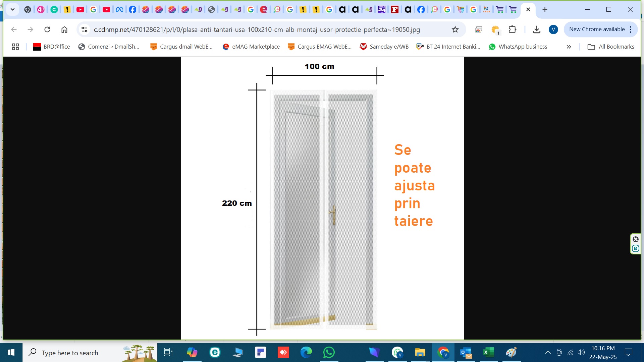644x362 pixels.
Task: Switch to the pink 4U favicon tab
Action: click(41, 10)
